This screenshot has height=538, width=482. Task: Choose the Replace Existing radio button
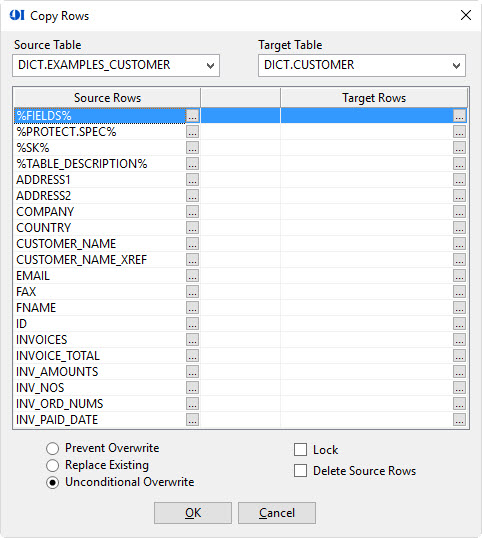52,465
